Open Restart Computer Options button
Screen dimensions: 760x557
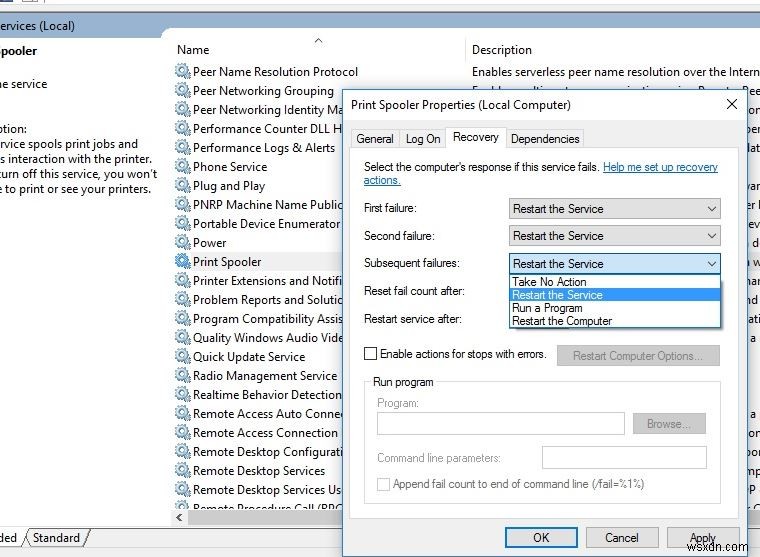click(638, 355)
